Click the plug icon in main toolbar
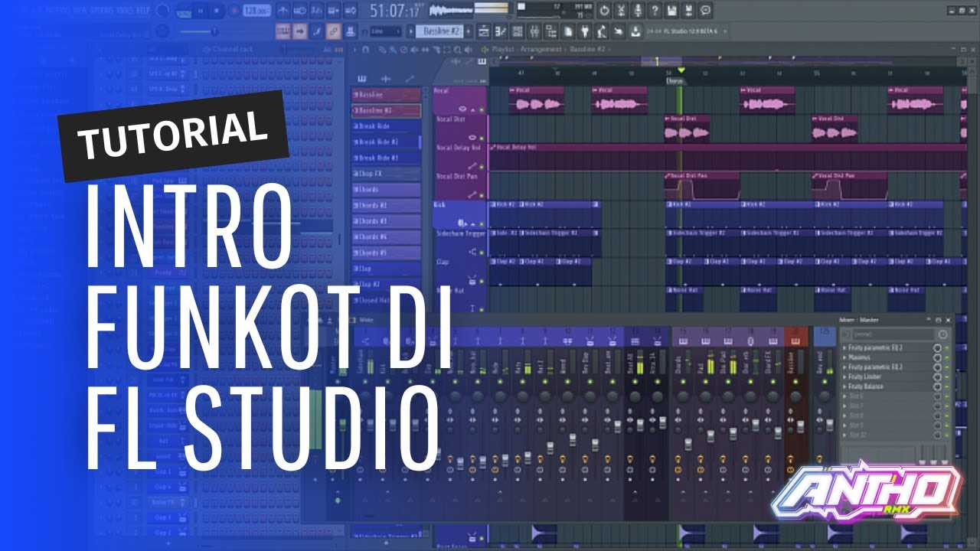Image resolution: width=980 pixels, height=551 pixels. coord(585,31)
